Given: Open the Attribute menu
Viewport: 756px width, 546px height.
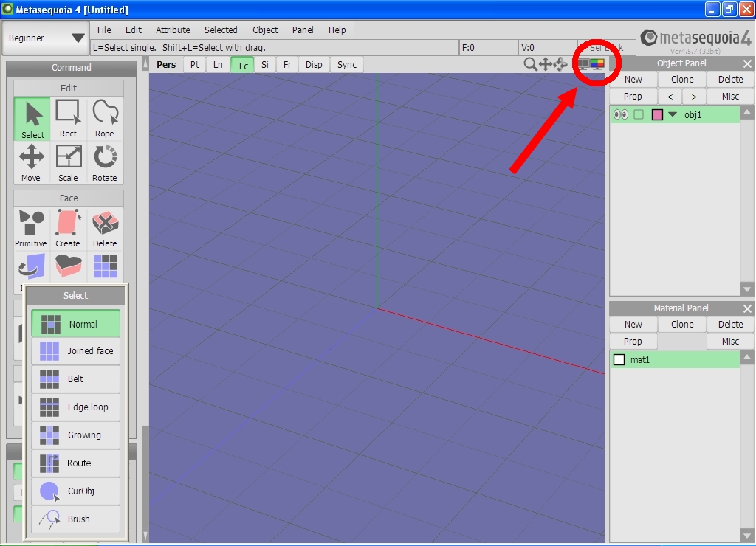Looking at the screenshot, I should 173,30.
